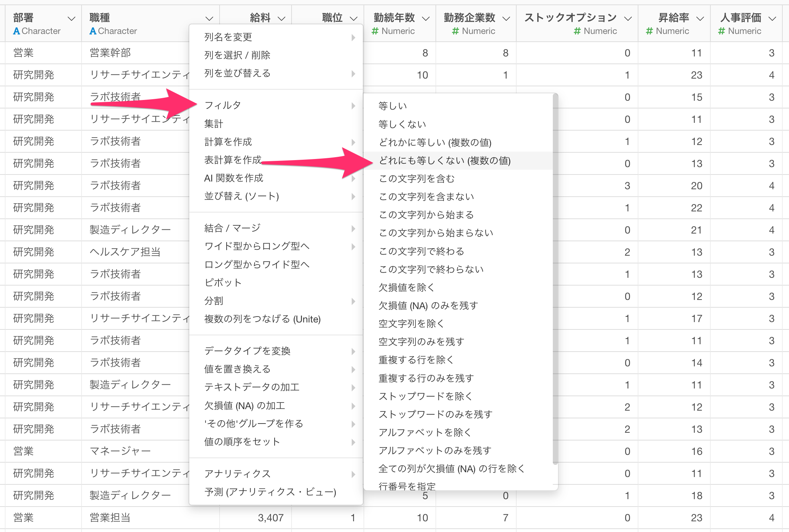
Task: Click 列名を変更 menu entry
Action: tap(228, 37)
